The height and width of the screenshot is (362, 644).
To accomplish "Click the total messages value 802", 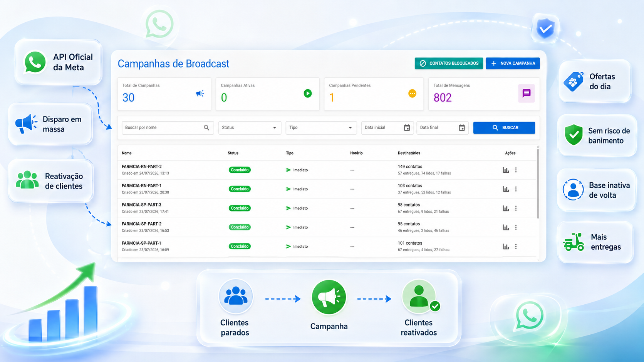I will [x=443, y=98].
